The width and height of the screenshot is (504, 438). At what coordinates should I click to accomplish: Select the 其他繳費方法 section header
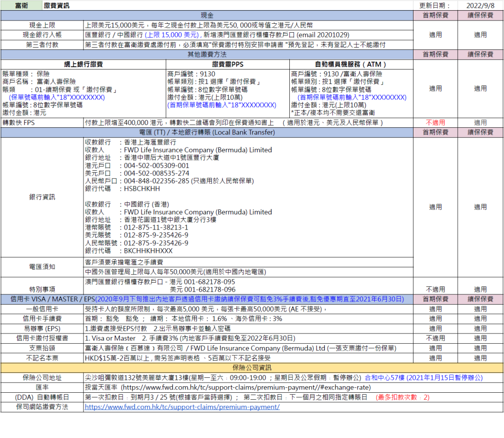tap(207, 55)
